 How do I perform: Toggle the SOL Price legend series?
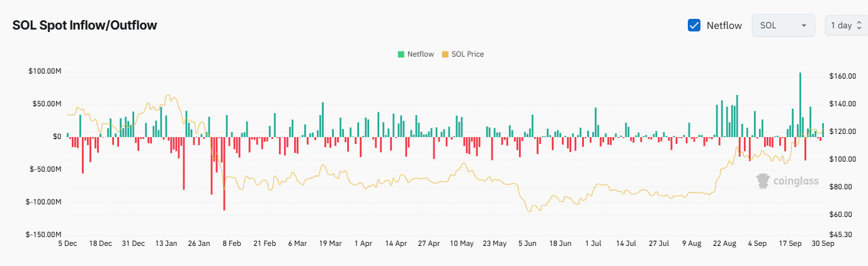[x=464, y=54]
